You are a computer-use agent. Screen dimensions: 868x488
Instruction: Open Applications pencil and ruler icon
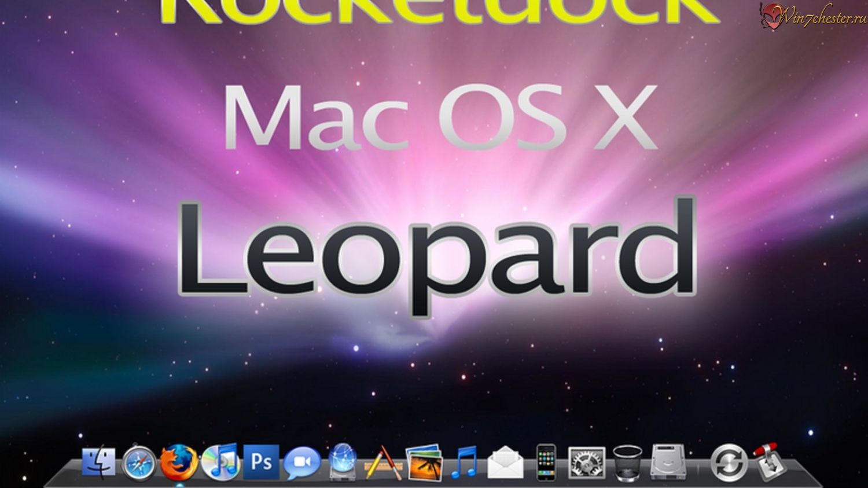point(382,463)
